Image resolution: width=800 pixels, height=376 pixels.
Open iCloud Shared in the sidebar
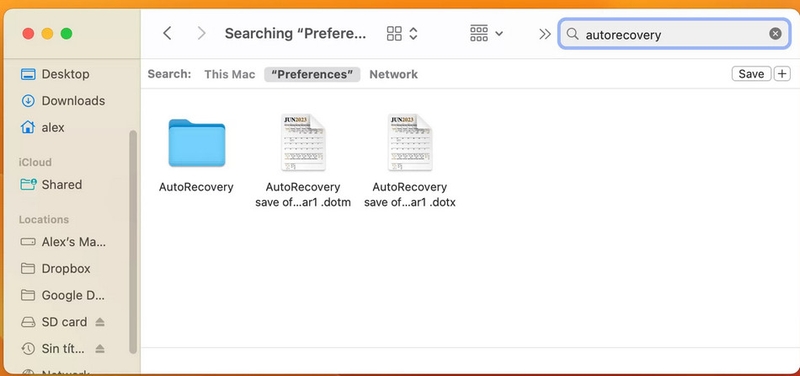(61, 185)
